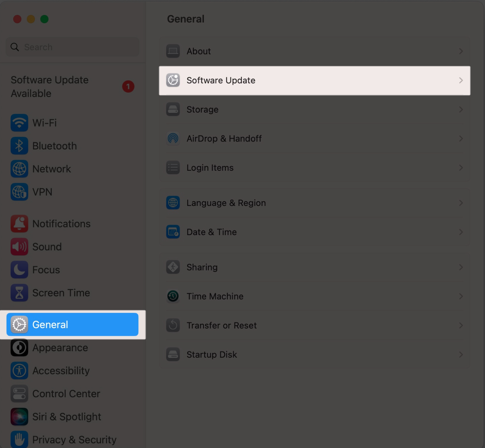The height and width of the screenshot is (448, 485).
Task: Open the Control Center settings pane
Action: (x=66, y=394)
